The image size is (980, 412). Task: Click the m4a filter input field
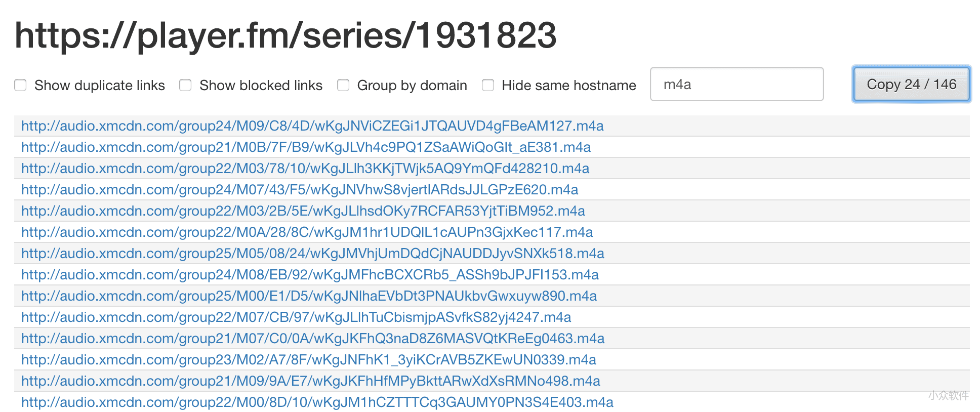[x=737, y=84]
